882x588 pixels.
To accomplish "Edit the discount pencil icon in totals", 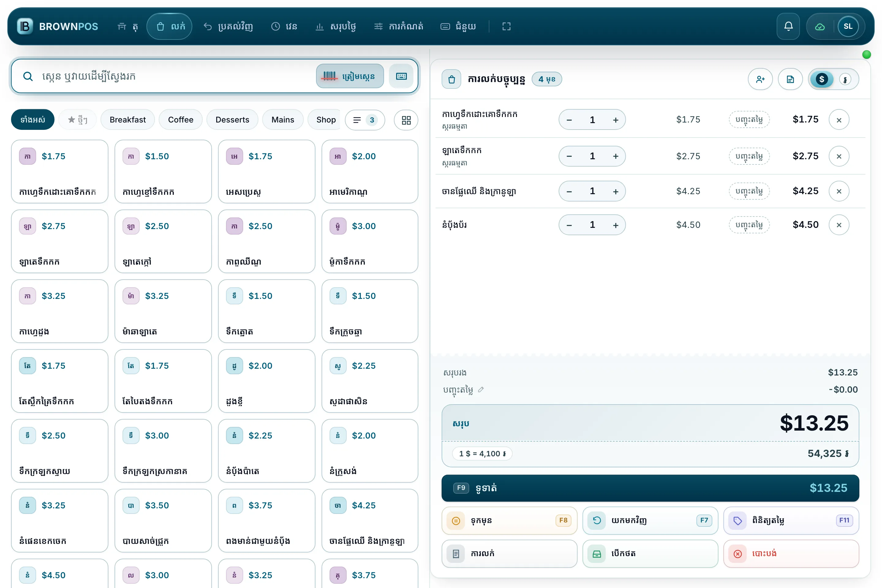I will (481, 389).
